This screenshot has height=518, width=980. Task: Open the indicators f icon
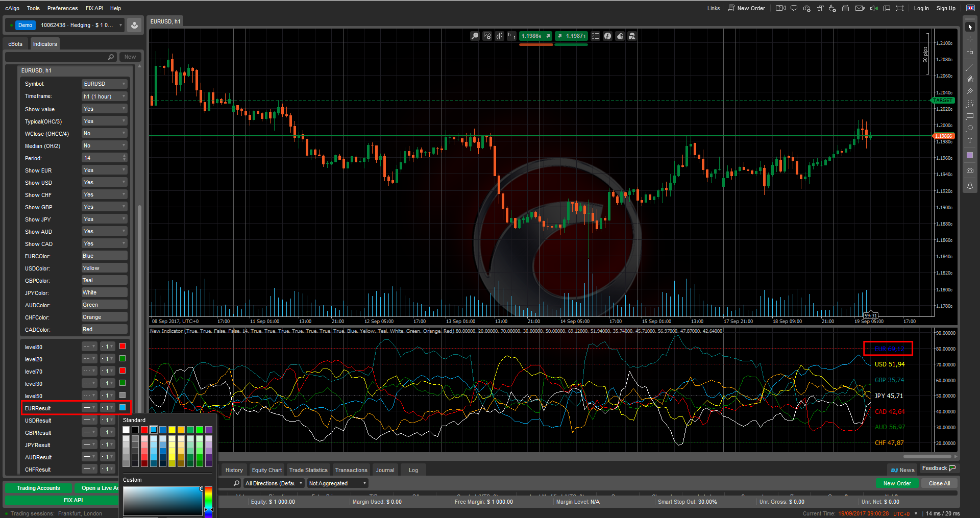pos(607,36)
